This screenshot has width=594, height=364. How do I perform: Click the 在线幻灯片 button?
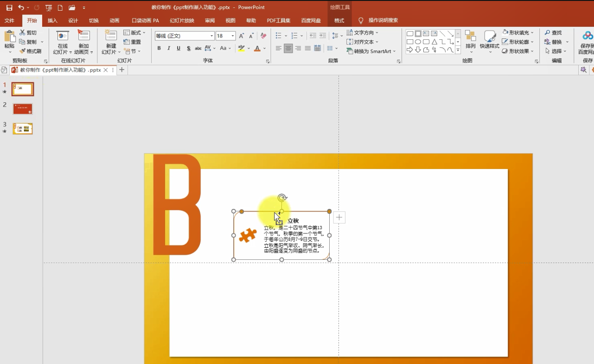coord(63,43)
